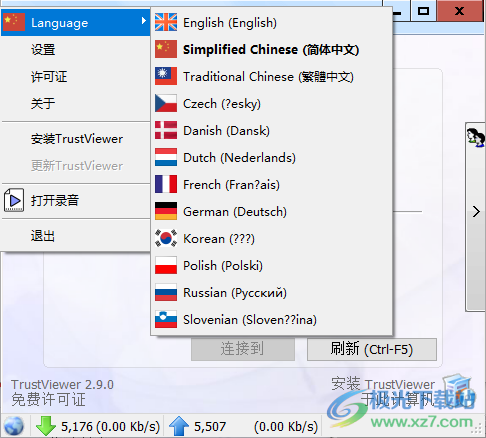Click the green download arrow icon
The image size is (486, 438).
[45, 426]
